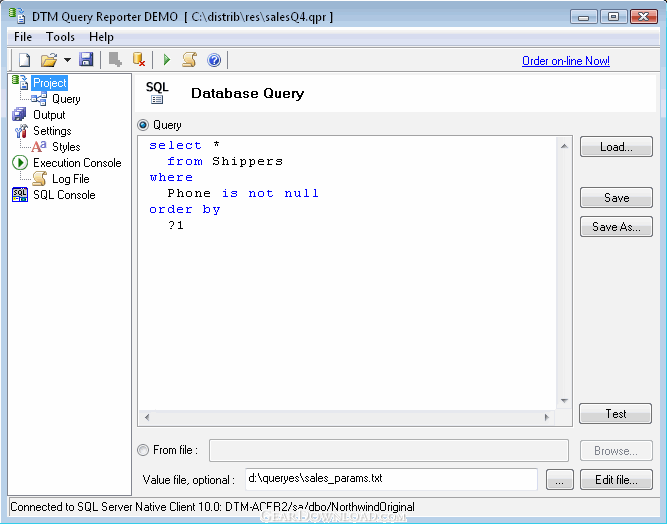Click the SQL Console icon
This screenshot has width=667, height=524.
[20, 195]
